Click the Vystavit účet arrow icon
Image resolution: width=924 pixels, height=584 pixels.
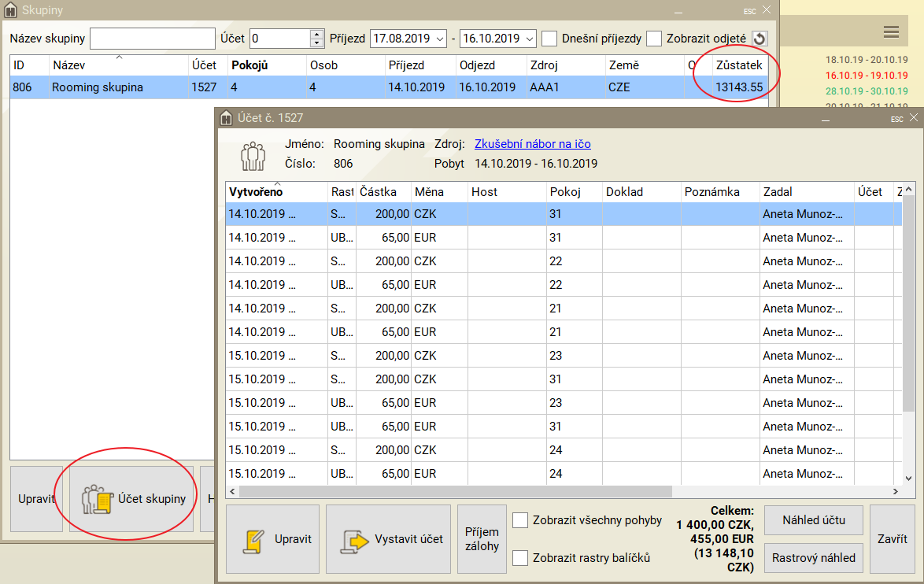(x=354, y=540)
